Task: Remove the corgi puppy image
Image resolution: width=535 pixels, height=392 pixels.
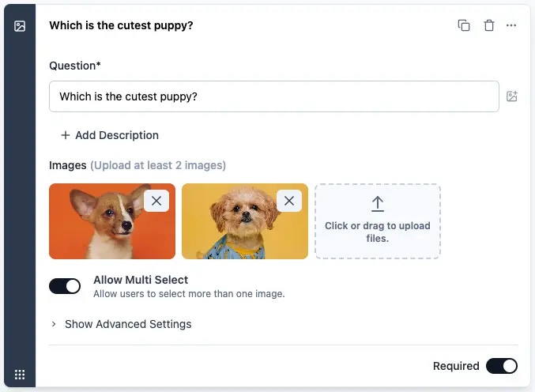Action: 156,201
